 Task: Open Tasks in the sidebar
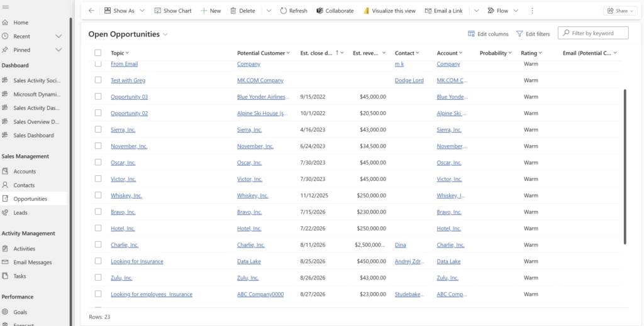pyautogui.click(x=19, y=276)
